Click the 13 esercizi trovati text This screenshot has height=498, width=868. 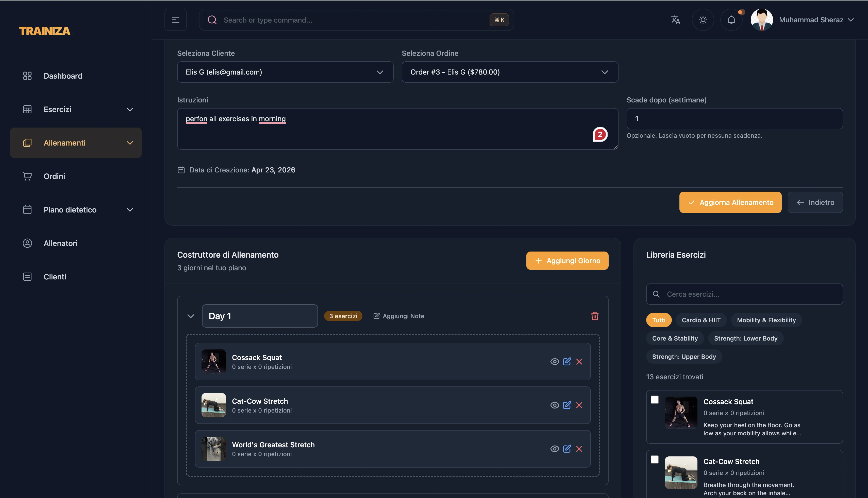[x=674, y=377]
